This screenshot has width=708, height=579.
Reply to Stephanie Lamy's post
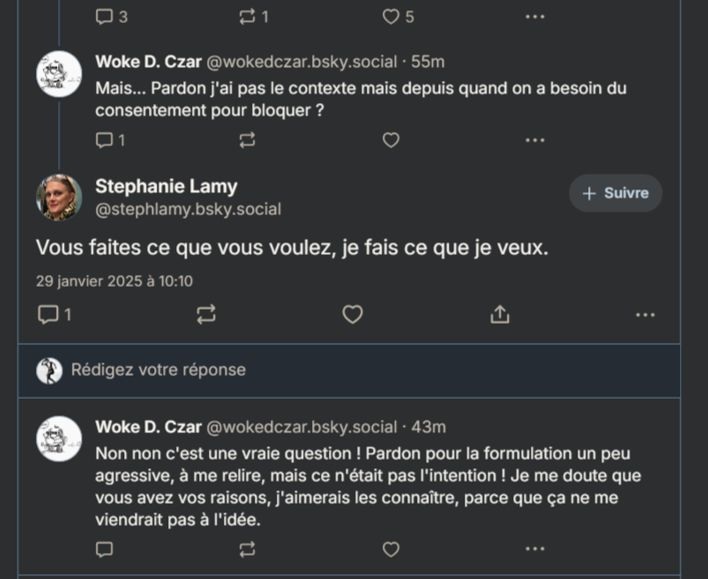[48, 314]
